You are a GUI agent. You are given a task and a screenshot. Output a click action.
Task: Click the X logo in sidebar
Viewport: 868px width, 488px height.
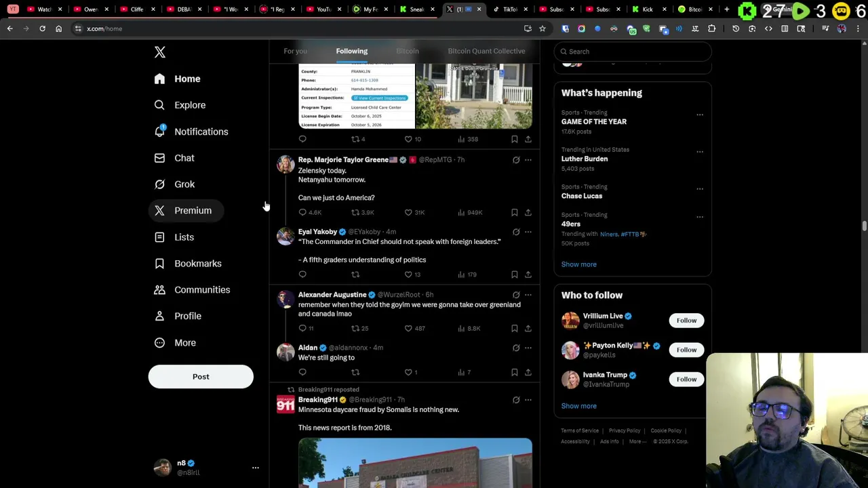coord(159,52)
